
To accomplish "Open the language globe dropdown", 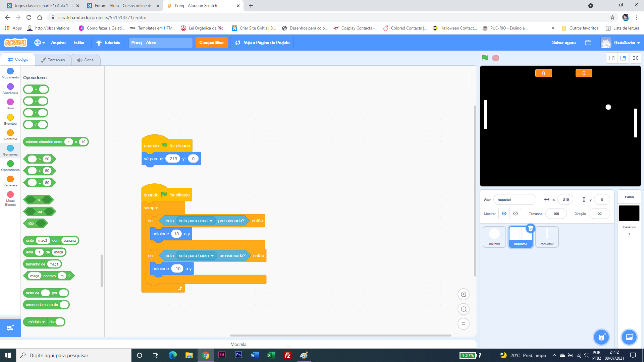I will (40, 43).
